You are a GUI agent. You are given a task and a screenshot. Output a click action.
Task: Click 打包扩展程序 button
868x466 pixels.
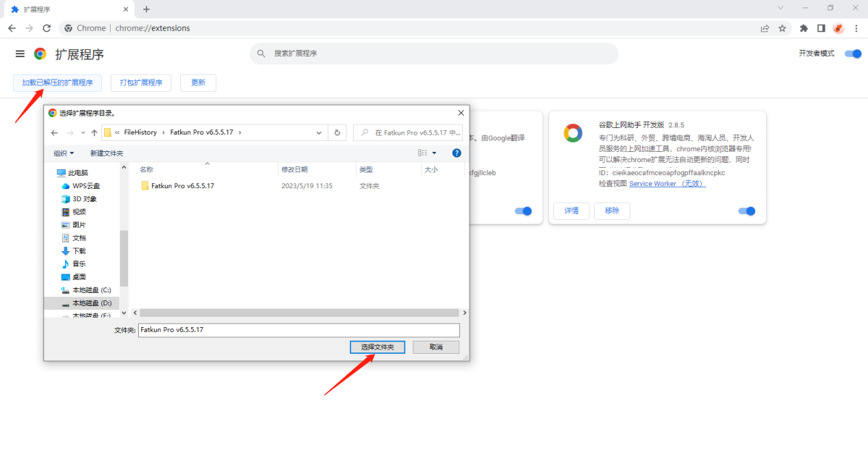click(x=141, y=82)
